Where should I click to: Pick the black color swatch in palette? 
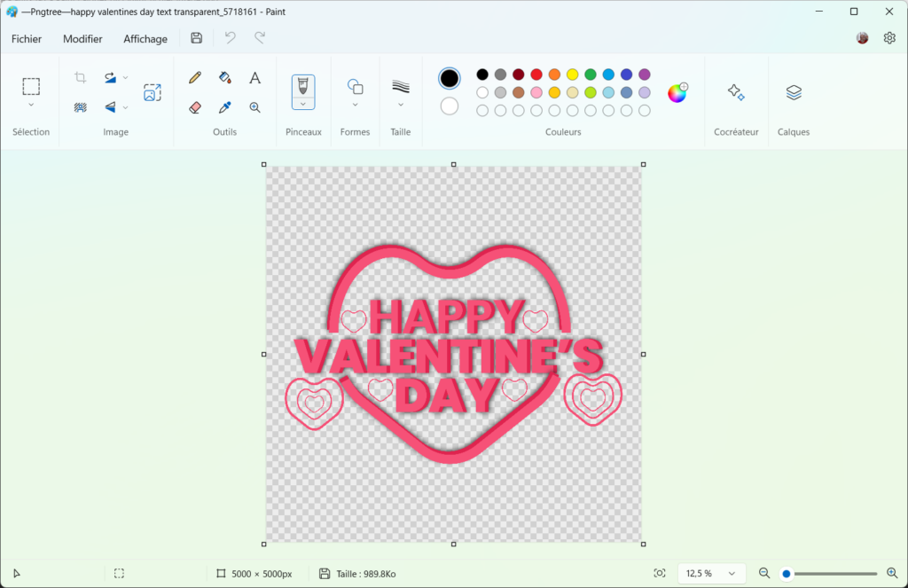click(482, 74)
